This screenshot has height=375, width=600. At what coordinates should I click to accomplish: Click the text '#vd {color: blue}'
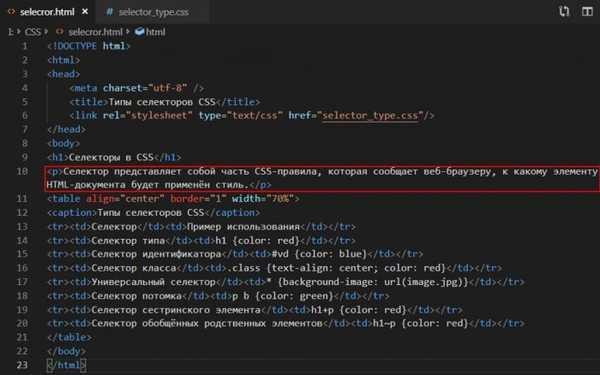[x=319, y=254]
